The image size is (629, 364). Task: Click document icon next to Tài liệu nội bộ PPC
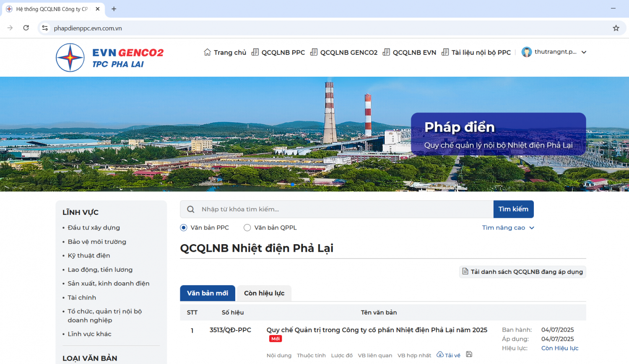[x=445, y=52]
